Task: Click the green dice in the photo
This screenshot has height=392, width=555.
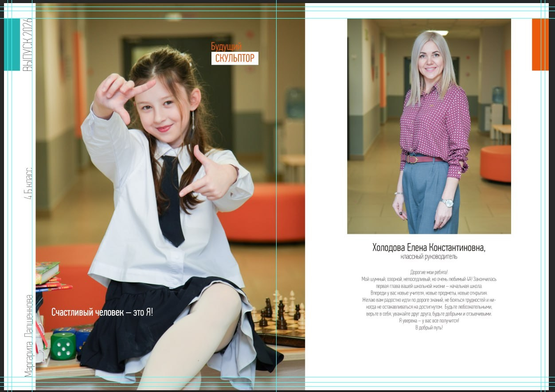Action: (63, 345)
